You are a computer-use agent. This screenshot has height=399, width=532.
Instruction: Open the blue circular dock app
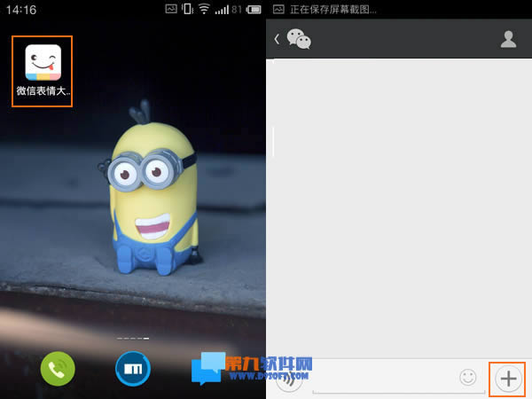(133, 369)
